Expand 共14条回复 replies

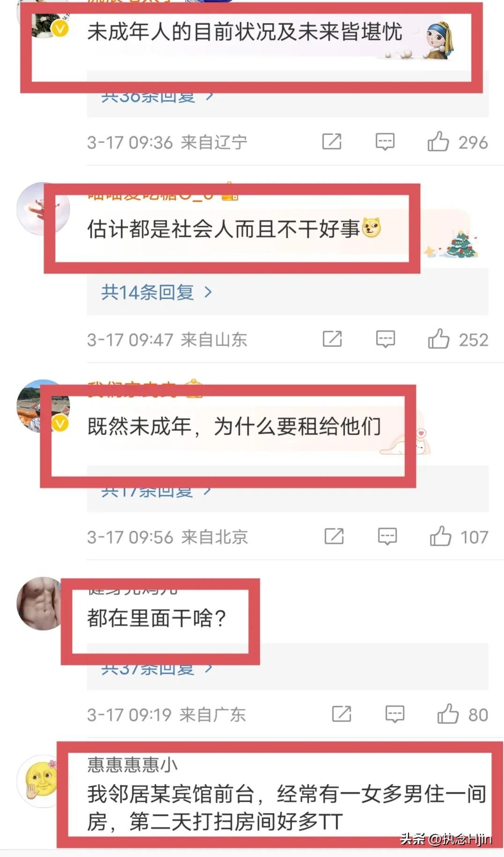(157, 293)
